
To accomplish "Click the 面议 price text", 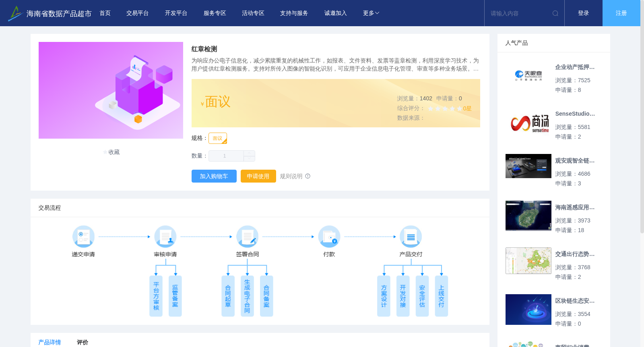I will tap(218, 102).
